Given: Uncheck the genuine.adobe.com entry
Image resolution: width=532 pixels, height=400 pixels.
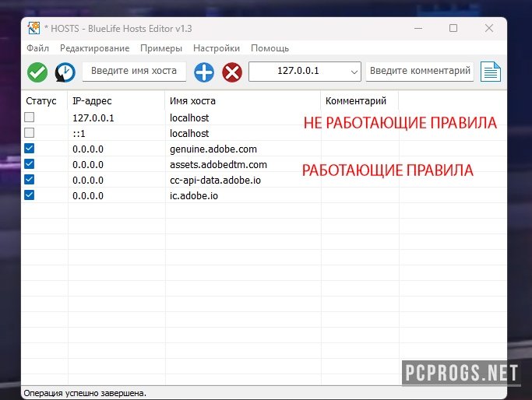Looking at the screenshot, I should click(x=29, y=149).
